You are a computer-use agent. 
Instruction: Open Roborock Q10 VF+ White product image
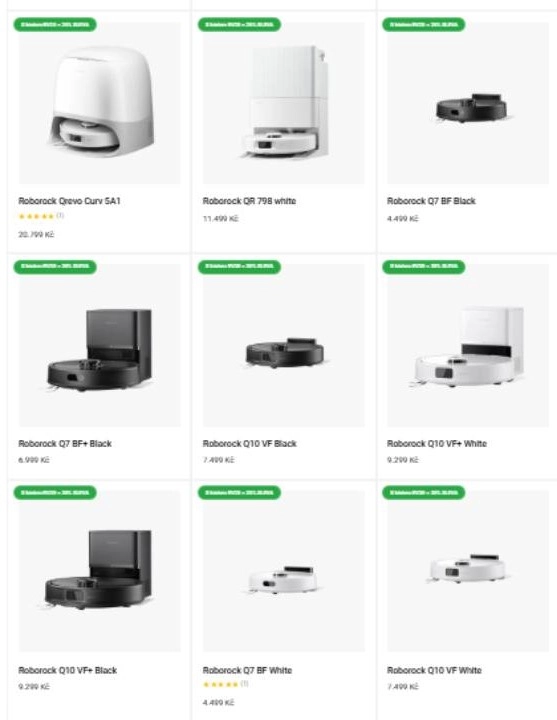[x=468, y=345]
